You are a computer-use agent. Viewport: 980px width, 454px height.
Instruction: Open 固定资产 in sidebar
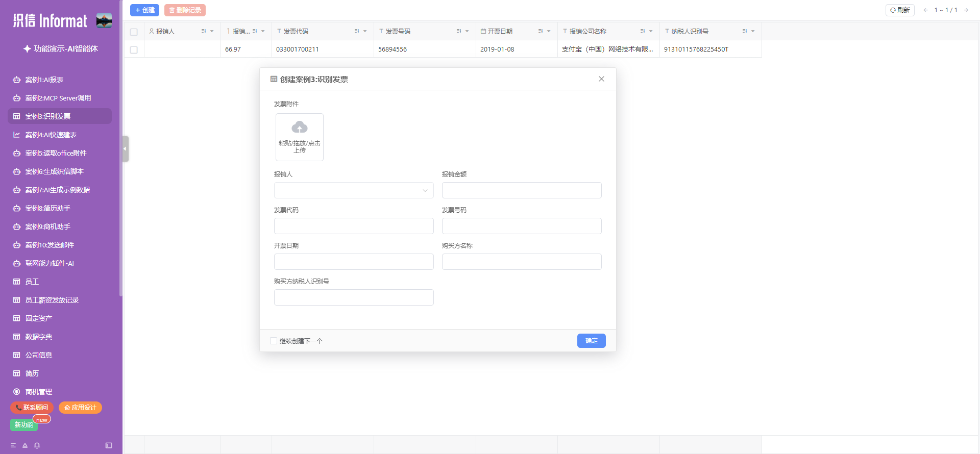pos(60,318)
